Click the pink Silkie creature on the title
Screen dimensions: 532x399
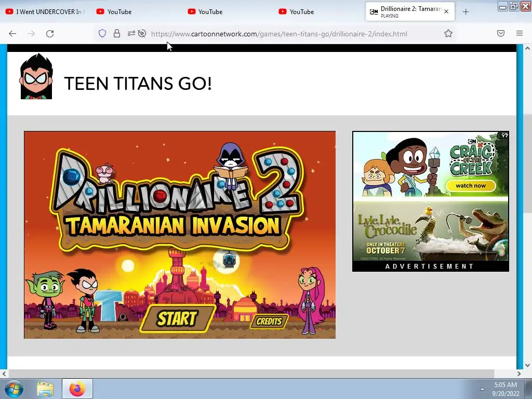105,172
